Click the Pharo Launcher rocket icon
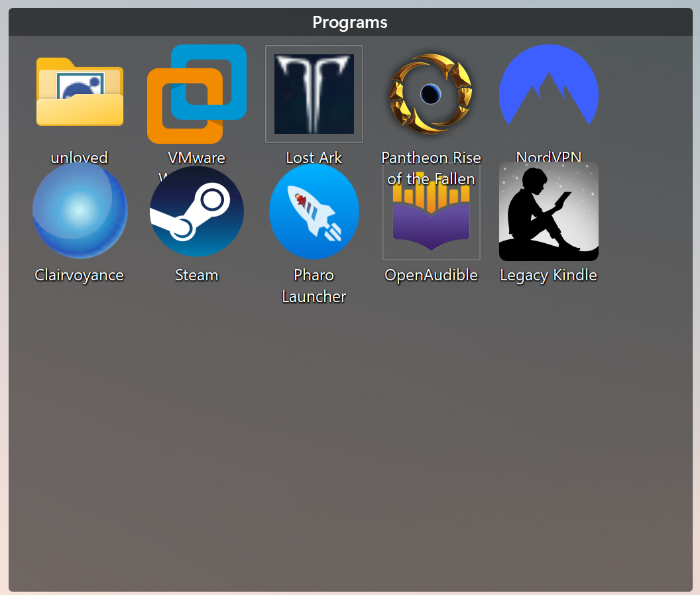This screenshot has width=700, height=595. [314, 211]
